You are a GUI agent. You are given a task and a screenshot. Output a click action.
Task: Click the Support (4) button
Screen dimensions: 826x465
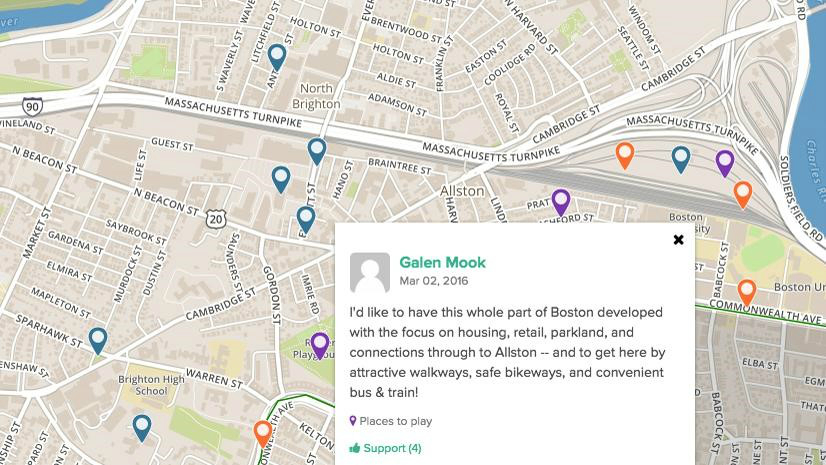(385, 448)
